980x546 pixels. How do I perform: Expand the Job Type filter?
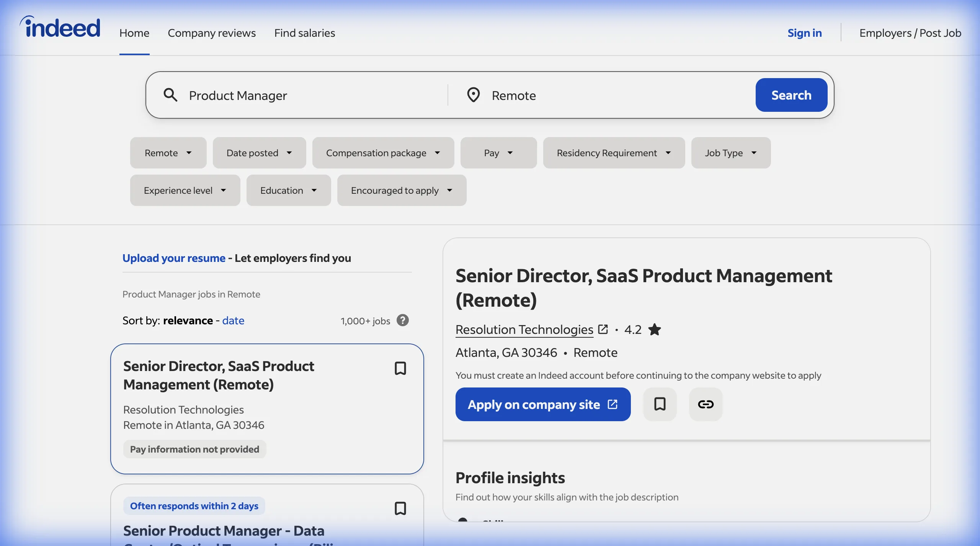pos(730,152)
